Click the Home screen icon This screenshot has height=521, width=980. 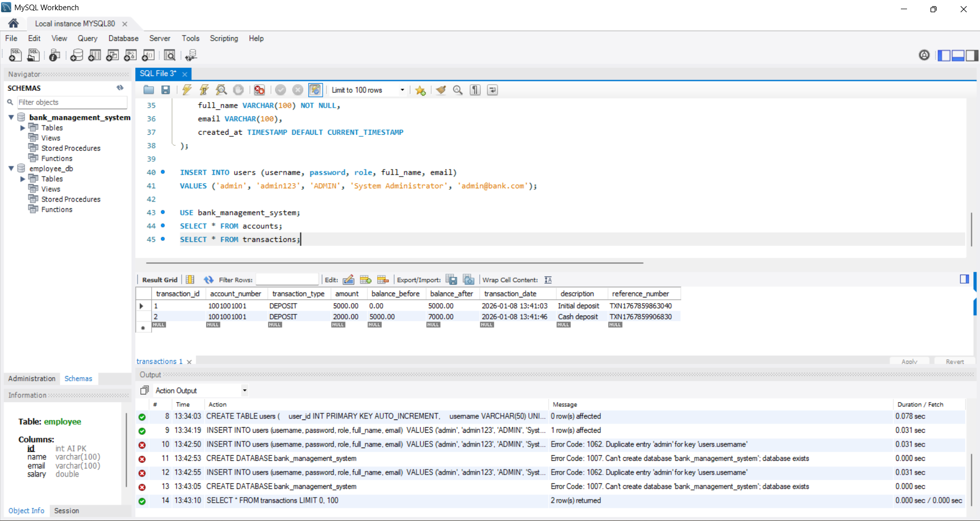pyautogui.click(x=14, y=23)
